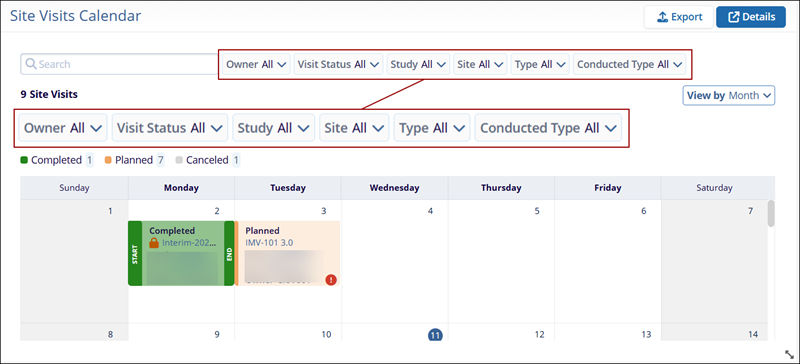Click the orange lock icon on Completed visit
This screenshot has height=364, width=800.
pos(154,243)
